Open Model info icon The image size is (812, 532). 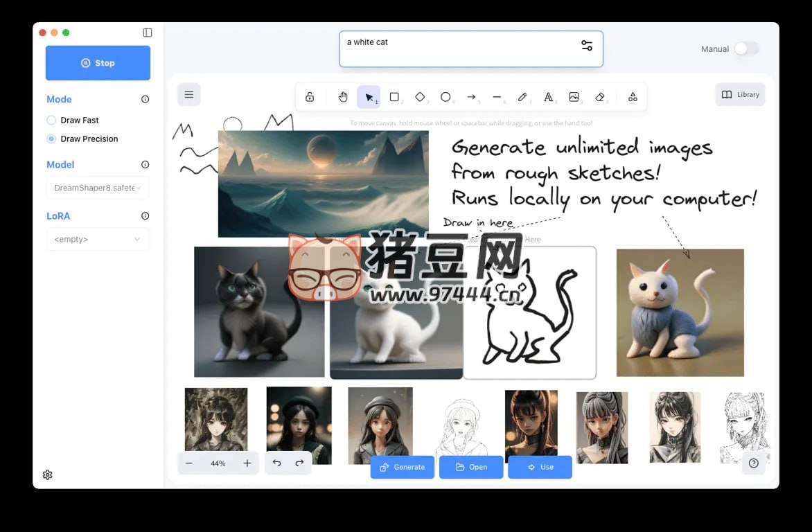145,164
